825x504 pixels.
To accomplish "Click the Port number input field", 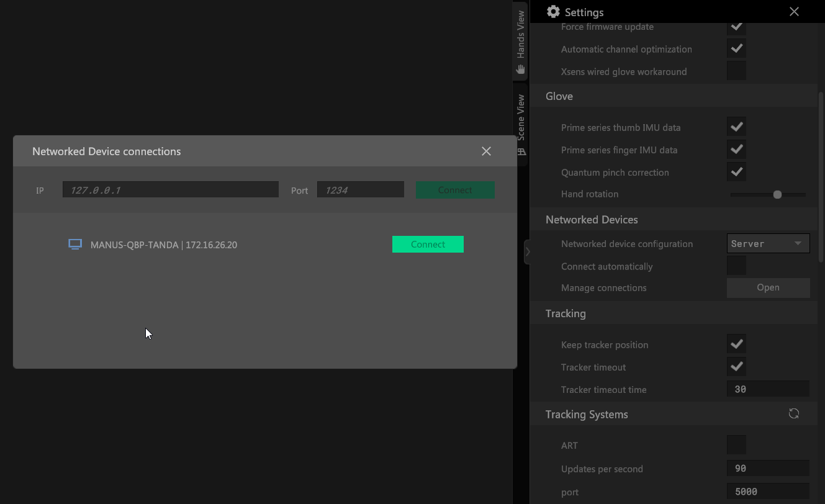I will pos(360,190).
